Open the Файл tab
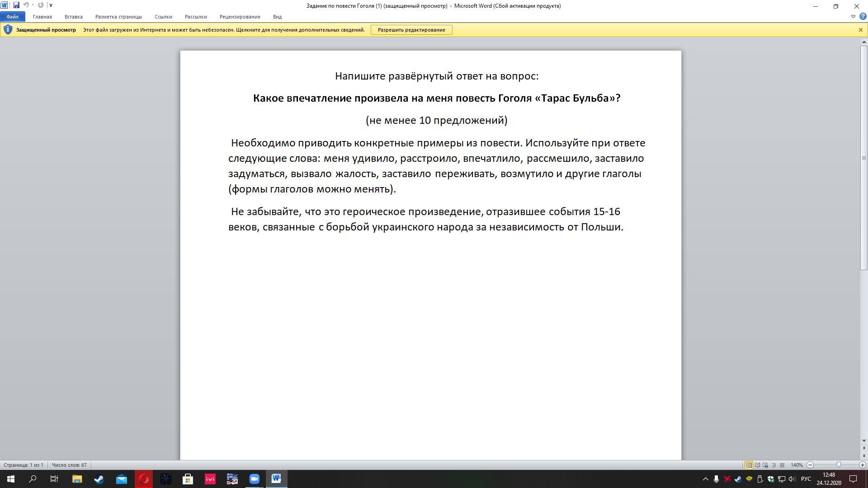This screenshot has height=488, width=868. coord(13,17)
